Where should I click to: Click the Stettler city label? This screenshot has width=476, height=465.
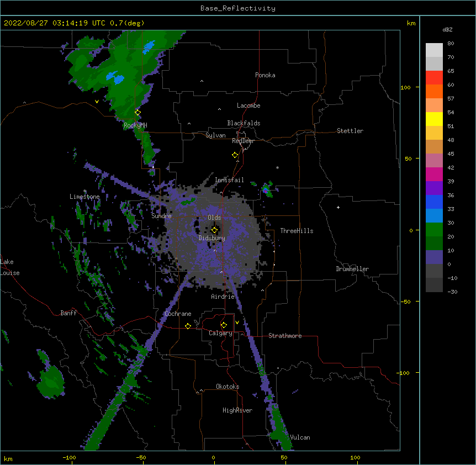point(350,131)
